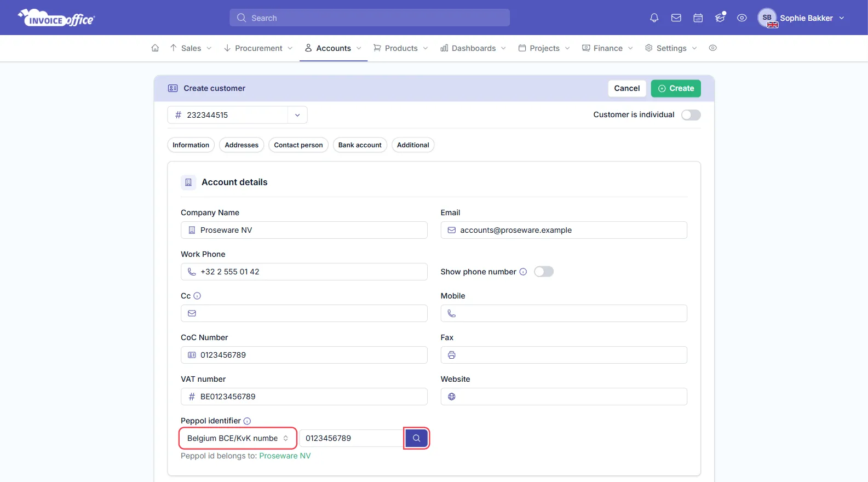Viewport: 868px width, 482px height.
Task: Toggle Customer is individual switch
Action: (691, 115)
